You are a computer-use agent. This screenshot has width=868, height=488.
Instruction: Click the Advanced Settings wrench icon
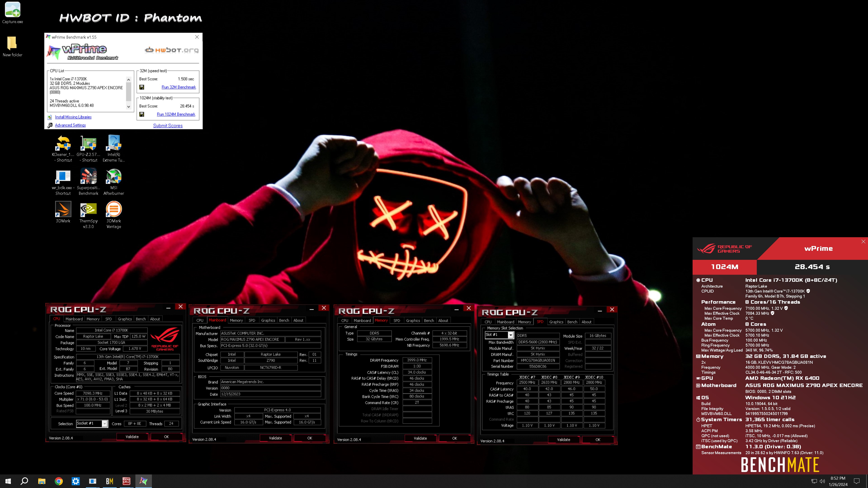[50, 125]
